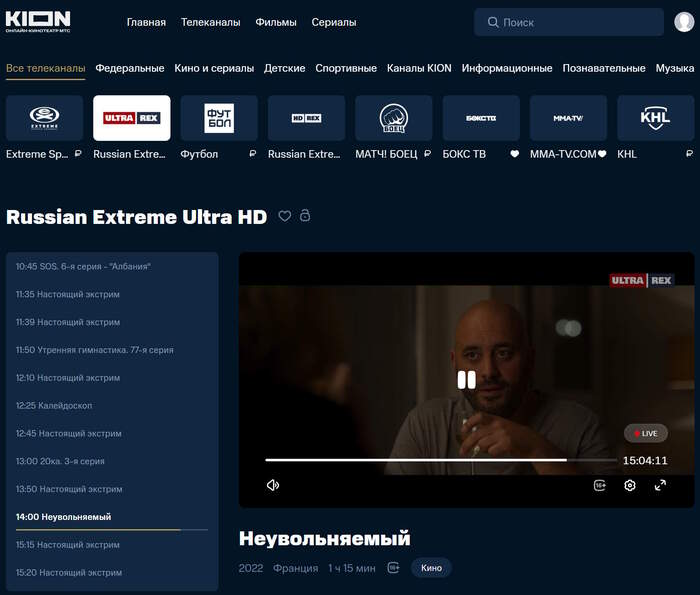Select Футбол channel tile
700x595 pixels.
219,118
